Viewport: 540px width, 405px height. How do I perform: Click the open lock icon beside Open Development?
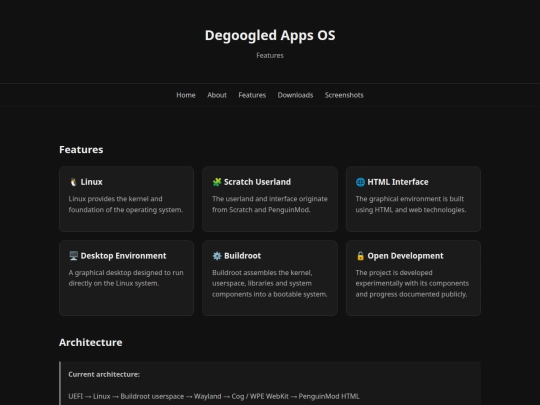click(360, 256)
